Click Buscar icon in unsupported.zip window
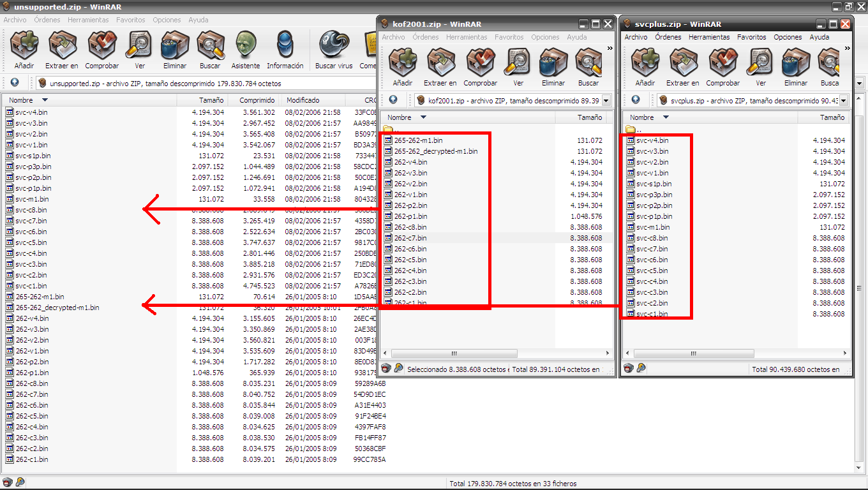Viewport: 868px width, 490px height. coord(210,45)
